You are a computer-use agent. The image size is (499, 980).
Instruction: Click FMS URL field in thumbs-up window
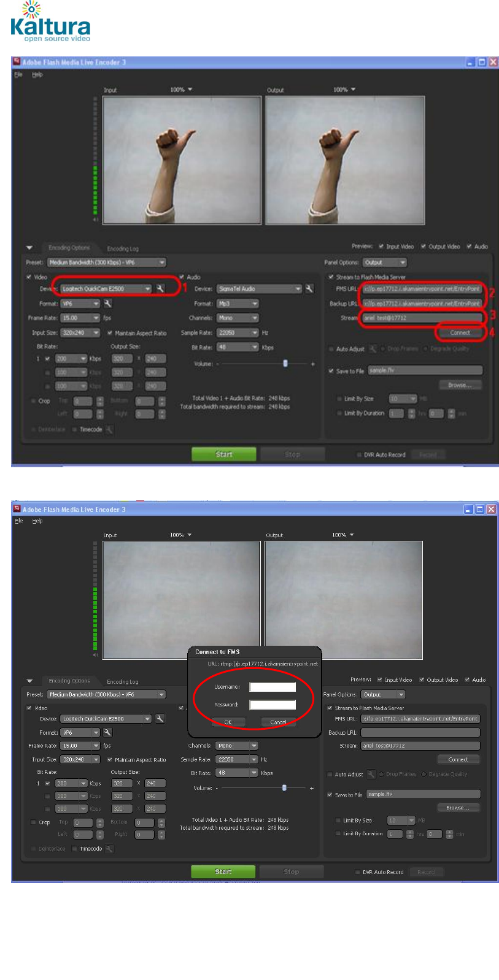422,288
